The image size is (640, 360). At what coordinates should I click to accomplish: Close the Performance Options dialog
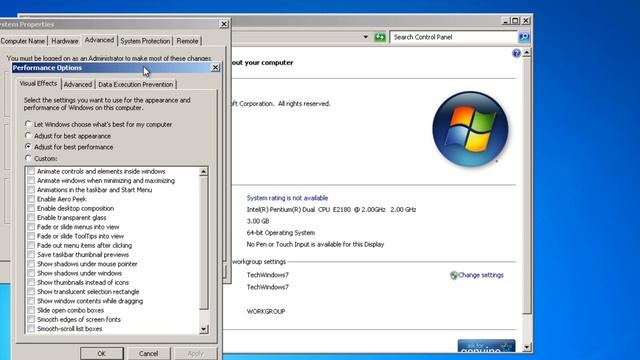point(215,68)
